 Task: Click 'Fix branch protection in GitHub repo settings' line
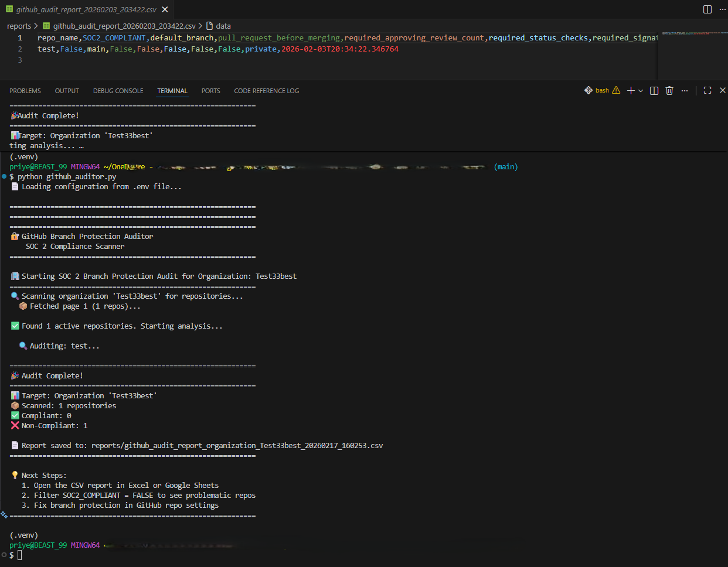coord(126,505)
